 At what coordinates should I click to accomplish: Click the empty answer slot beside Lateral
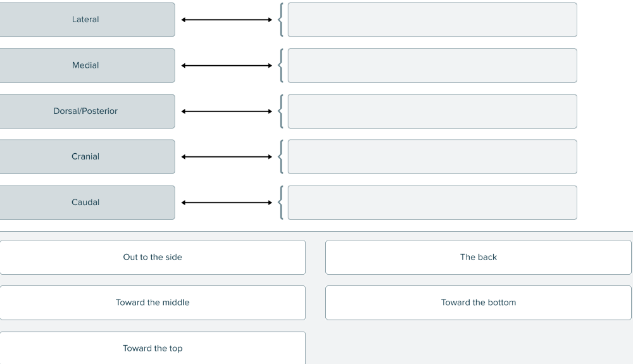click(432, 20)
